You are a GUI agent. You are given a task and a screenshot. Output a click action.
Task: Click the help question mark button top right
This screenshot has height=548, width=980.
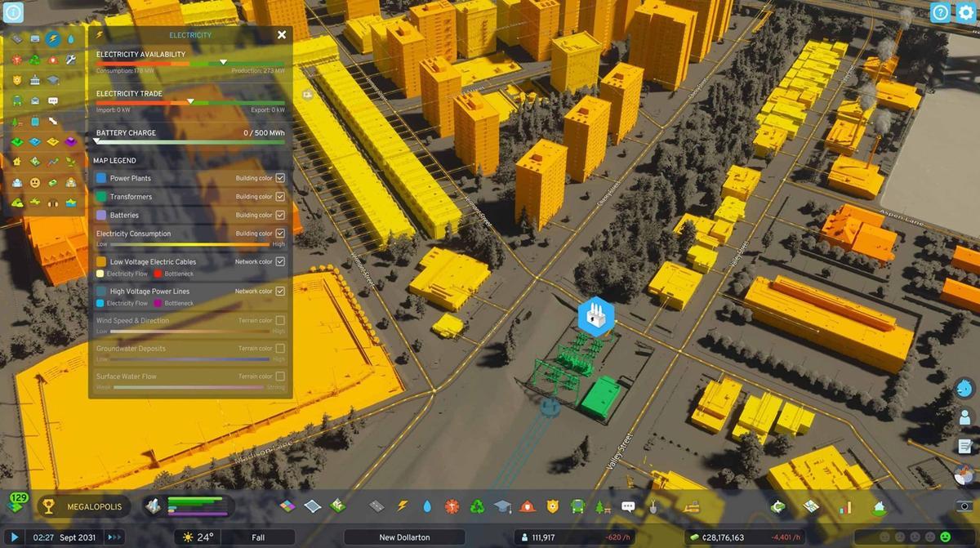point(941,13)
